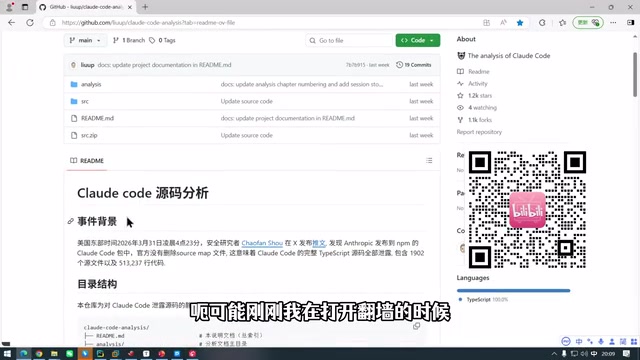
Task: Open the Chaofan Shou link
Action: tap(262, 243)
